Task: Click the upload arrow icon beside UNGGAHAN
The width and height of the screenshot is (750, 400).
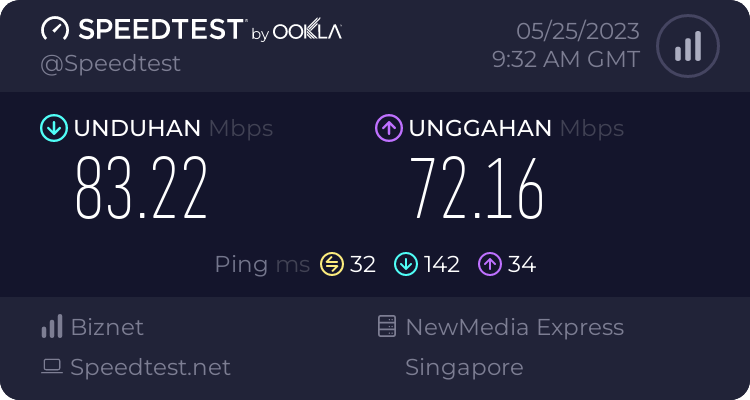Action: tap(388, 128)
